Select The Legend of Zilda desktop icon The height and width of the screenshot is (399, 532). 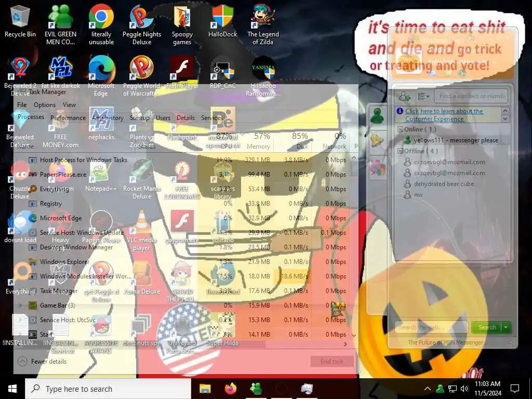263,24
